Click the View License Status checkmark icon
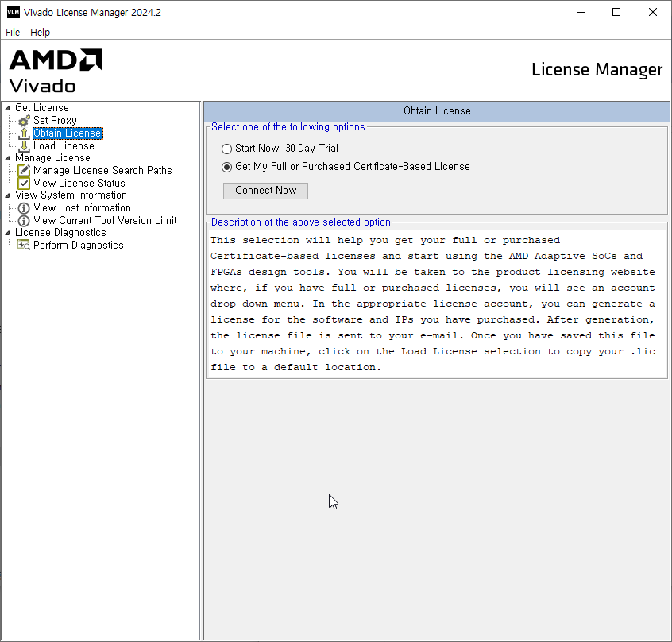 pos(24,184)
